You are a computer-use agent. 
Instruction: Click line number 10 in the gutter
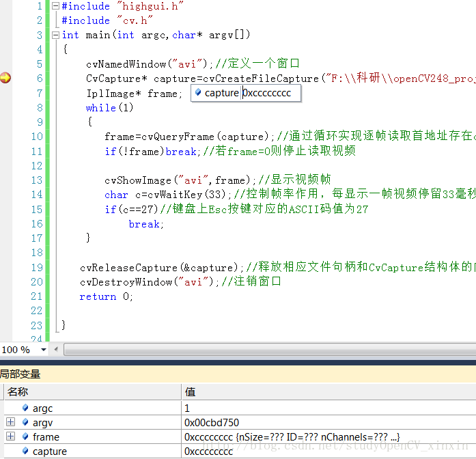37,137
